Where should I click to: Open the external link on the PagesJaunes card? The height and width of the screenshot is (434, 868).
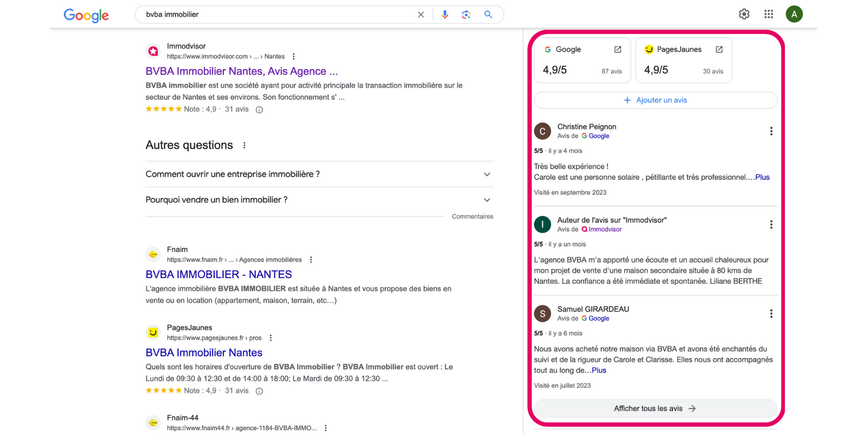point(718,49)
